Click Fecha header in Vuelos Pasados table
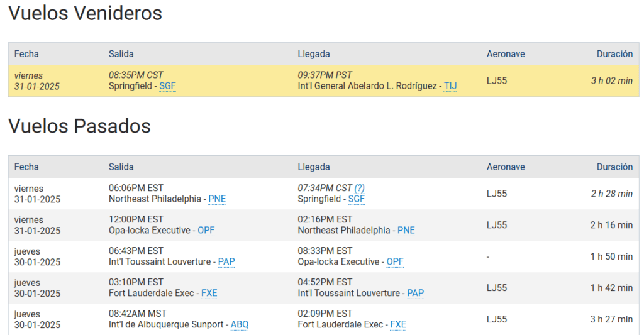 click(26, 167)
